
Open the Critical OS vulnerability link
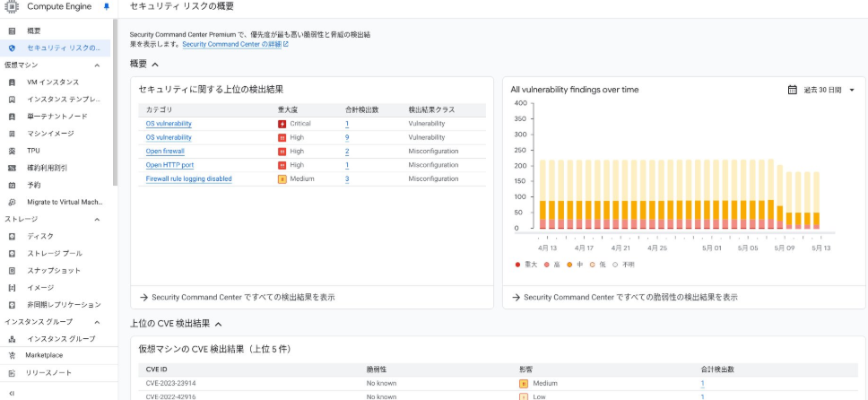click(169, 124)
